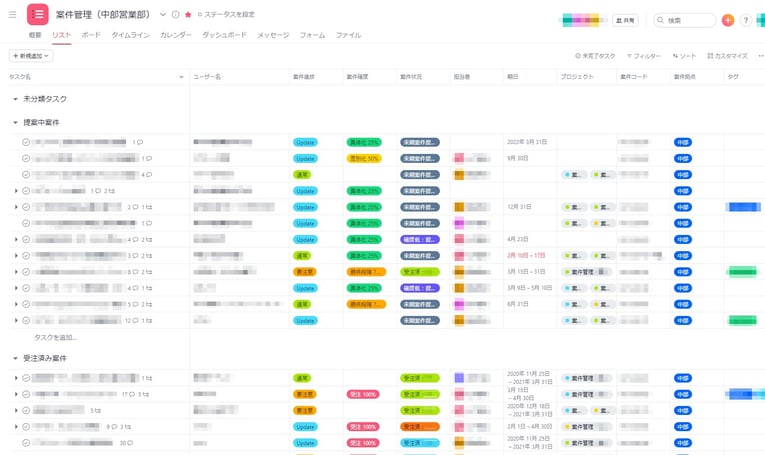Mark the task due 8月31日 complete
The height and width of the screenshot is (455, 765).
26,304
